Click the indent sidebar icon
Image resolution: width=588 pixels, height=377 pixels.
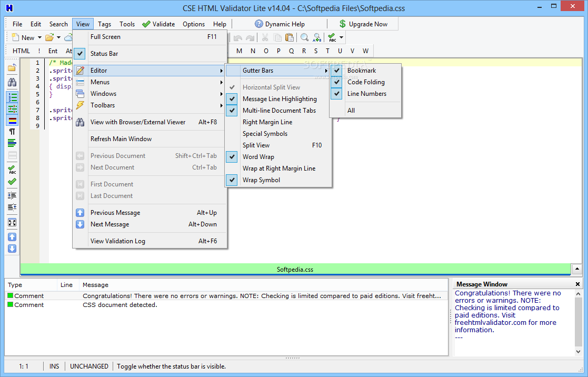coord(12,195)
